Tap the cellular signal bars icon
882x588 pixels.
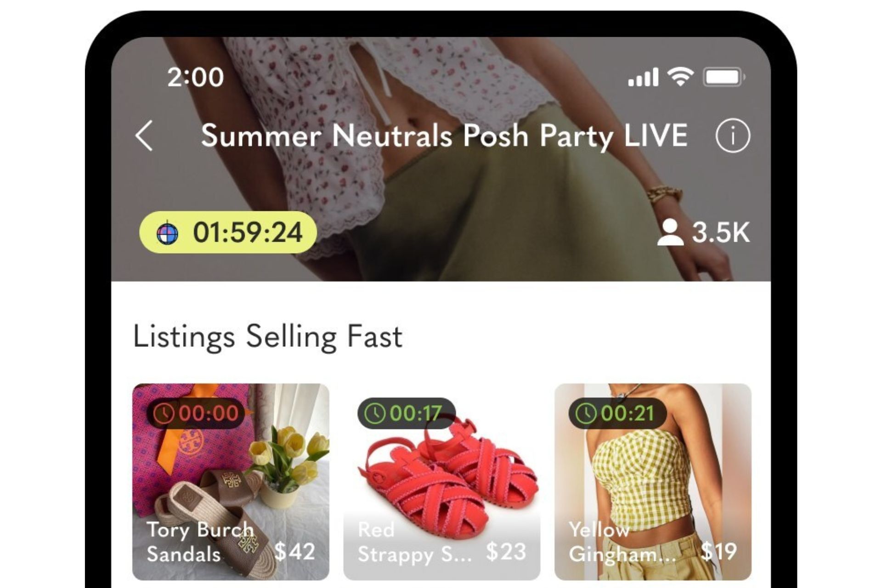[x=643, y=77]
